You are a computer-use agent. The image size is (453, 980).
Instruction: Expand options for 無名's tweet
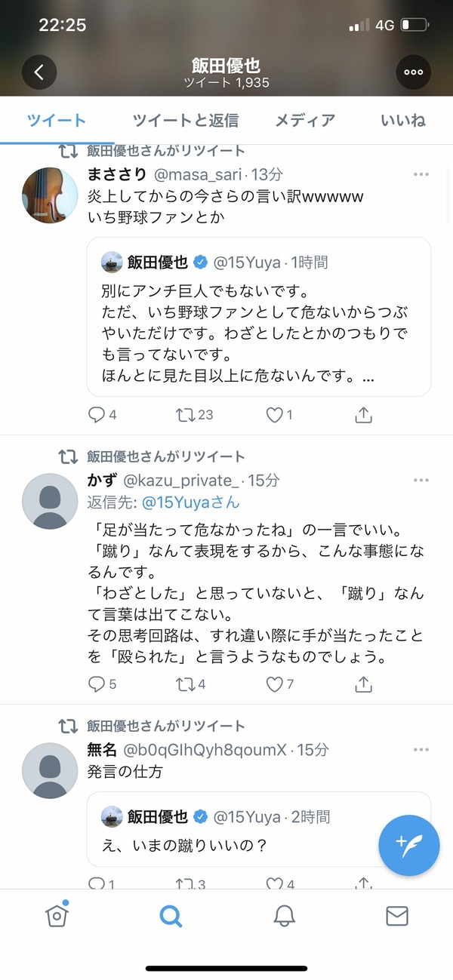coord(421,750)
